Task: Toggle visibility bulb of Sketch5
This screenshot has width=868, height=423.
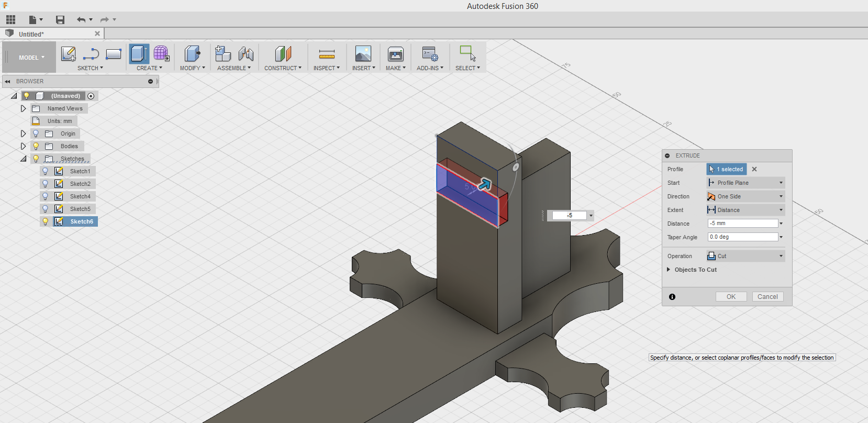Action: click(45, 209)
